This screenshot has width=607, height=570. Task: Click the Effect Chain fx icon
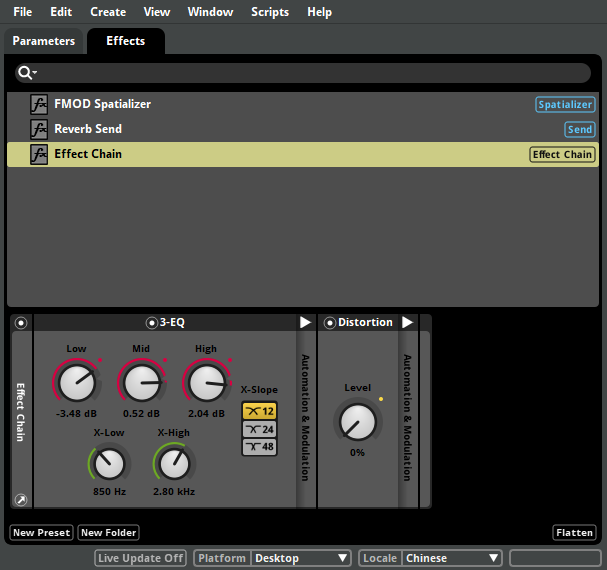point(39,154)
